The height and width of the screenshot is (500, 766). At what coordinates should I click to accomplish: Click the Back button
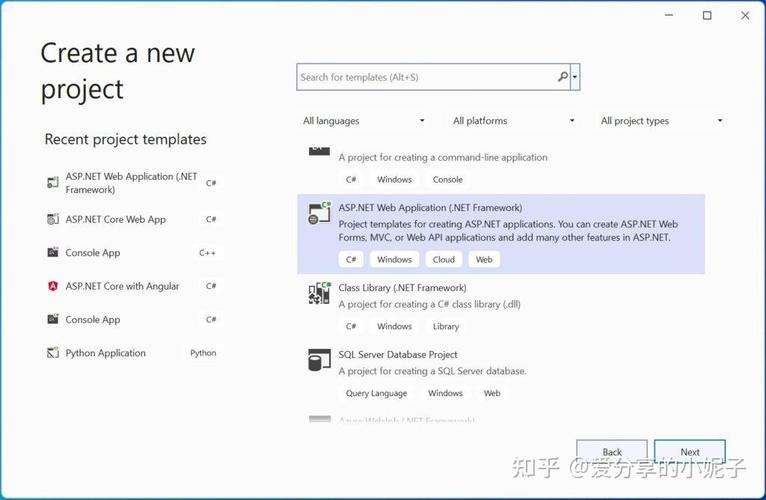point(612,452)
